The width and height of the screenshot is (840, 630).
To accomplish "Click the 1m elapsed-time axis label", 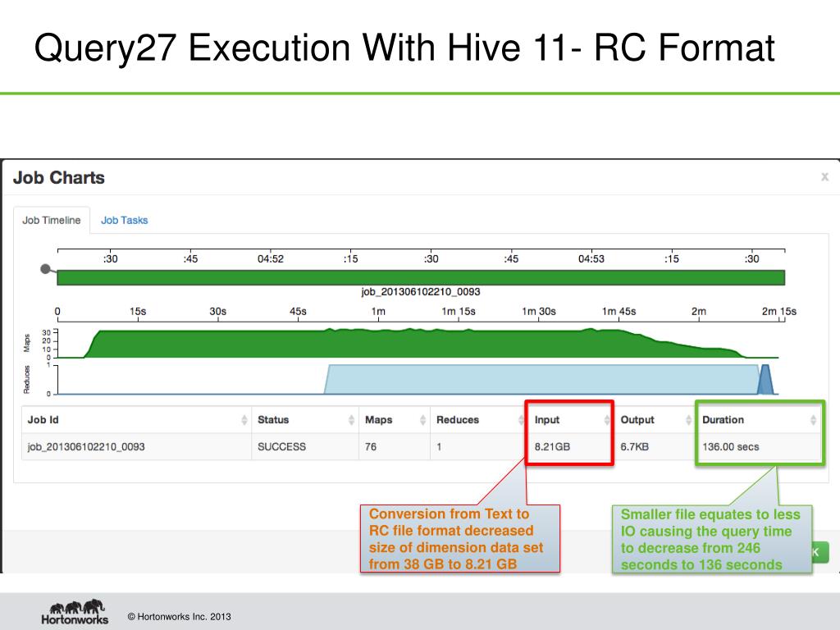I will point(378,311).
